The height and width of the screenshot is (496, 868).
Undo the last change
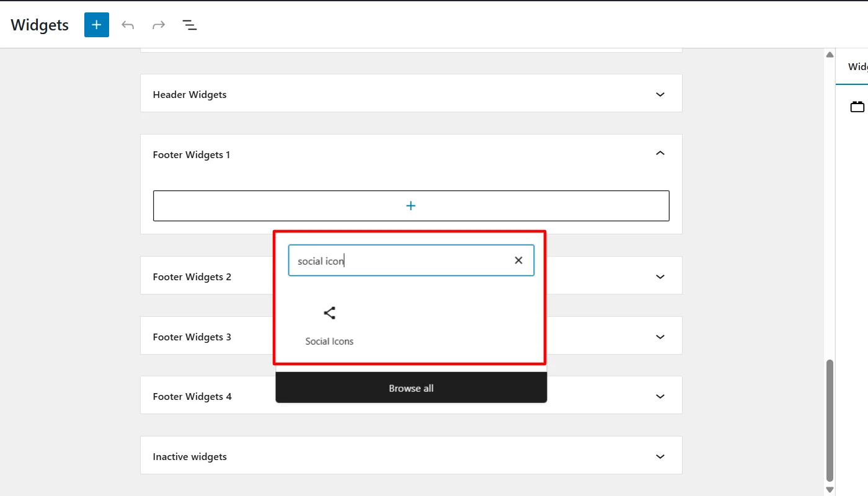click(x=128, y=25)
